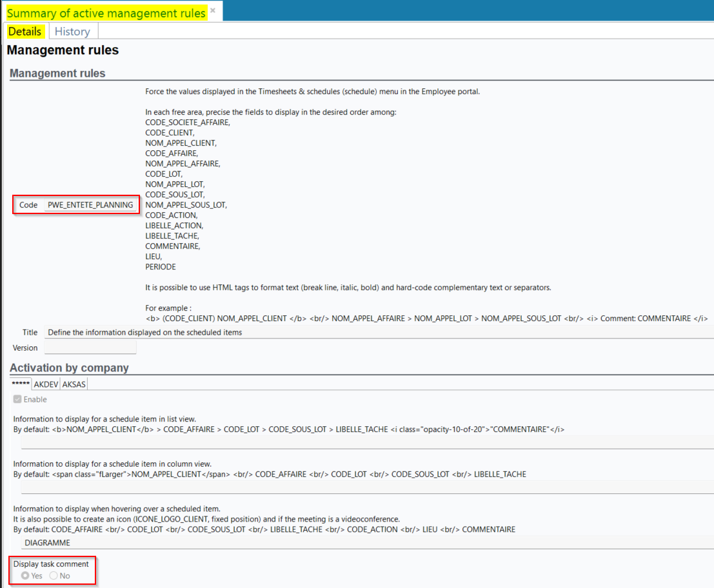Select the Summary of active management rules tab

pos(106,13)
